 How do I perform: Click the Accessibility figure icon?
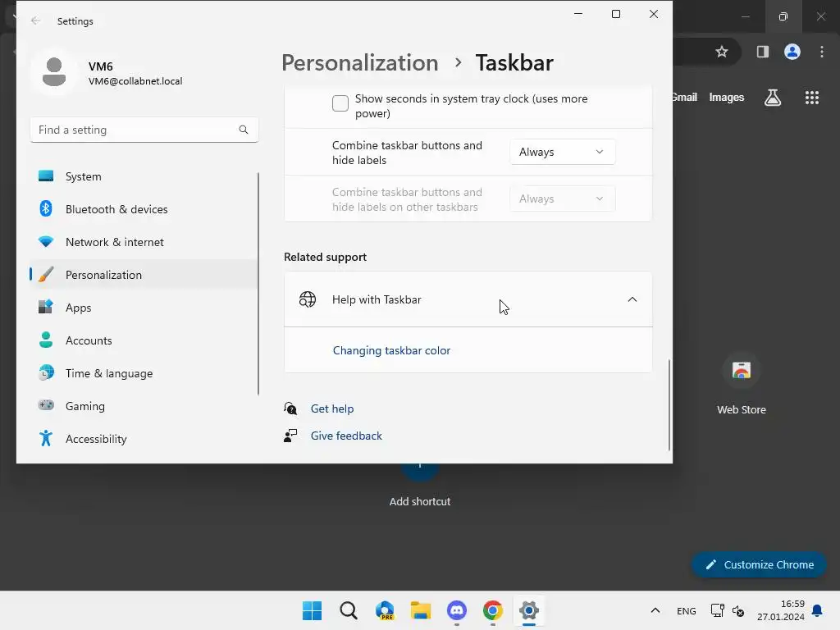[46, 438]
